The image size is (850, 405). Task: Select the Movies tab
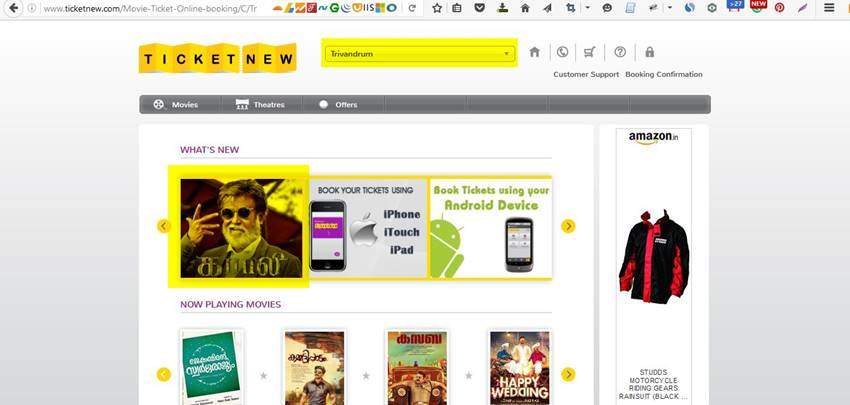coord(181,105)
